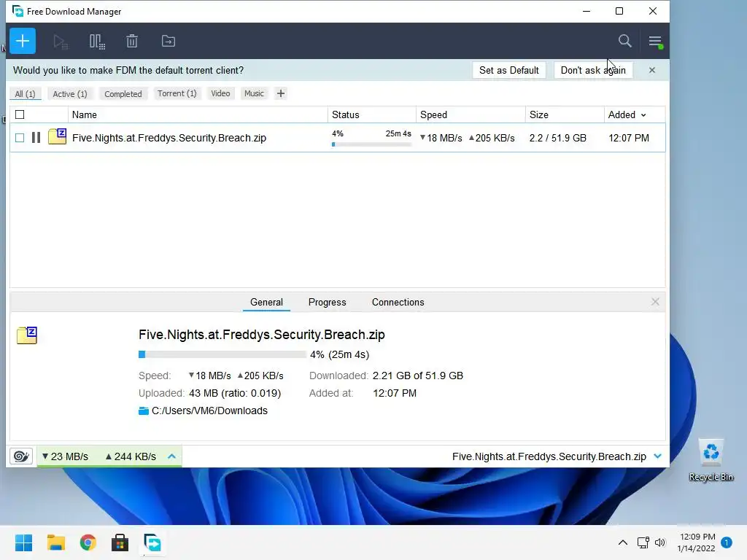
Task: Open Google Chrome from the taskbar
Action: pyautogui.click(x=88, y=542)
